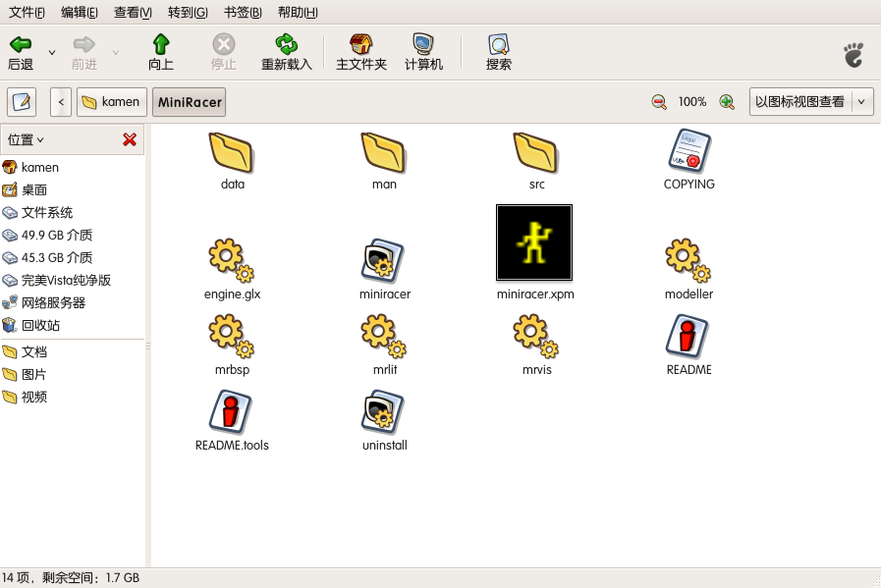Click the 停止 stop icon

[224, 52]
